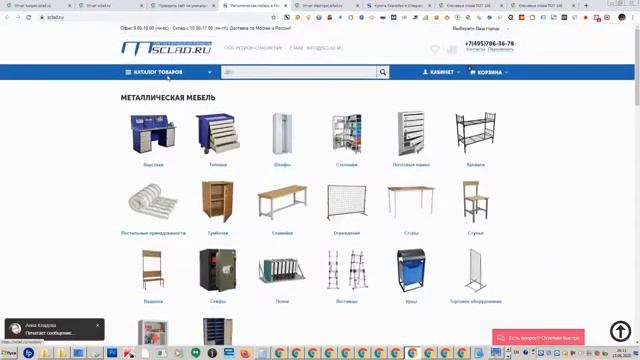Click the Windows Start button
The height and width of the screenshot is (360, 640).
click(9, 353)
